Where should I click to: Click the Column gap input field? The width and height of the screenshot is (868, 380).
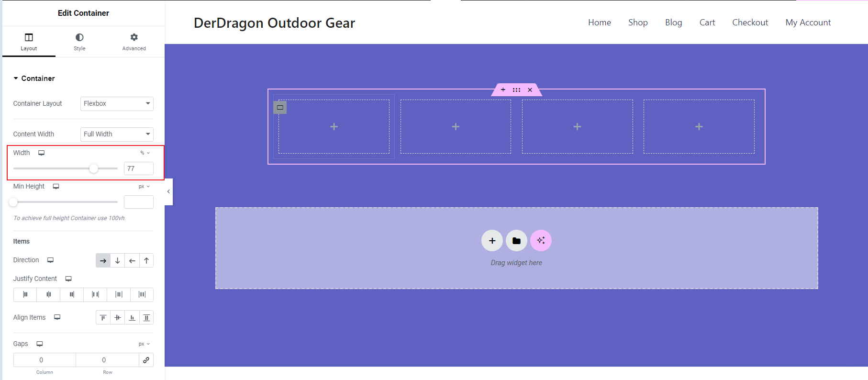pyautogui.click(x=45, y=360)
